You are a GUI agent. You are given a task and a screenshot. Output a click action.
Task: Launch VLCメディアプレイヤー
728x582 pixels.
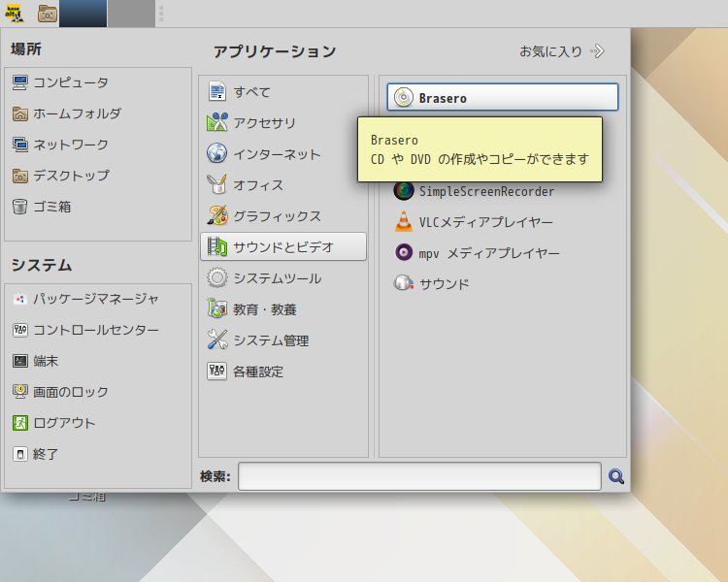(503, 222)
